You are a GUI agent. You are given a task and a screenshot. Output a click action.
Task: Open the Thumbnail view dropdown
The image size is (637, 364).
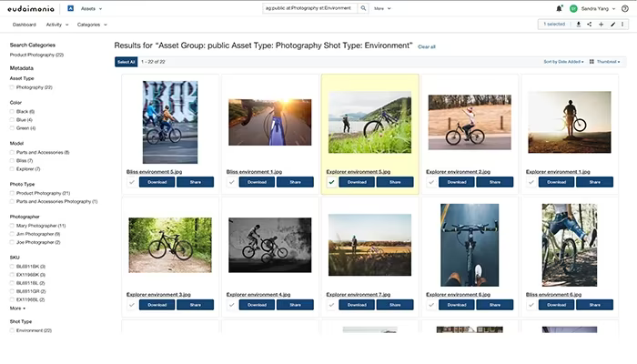point(608,62)
